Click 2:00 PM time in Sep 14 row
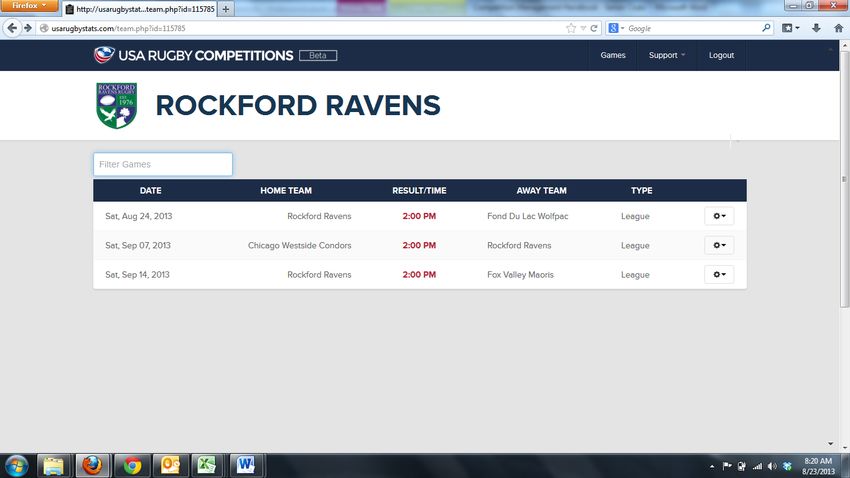The image size is (850, 478). click(x=419, y=275)
